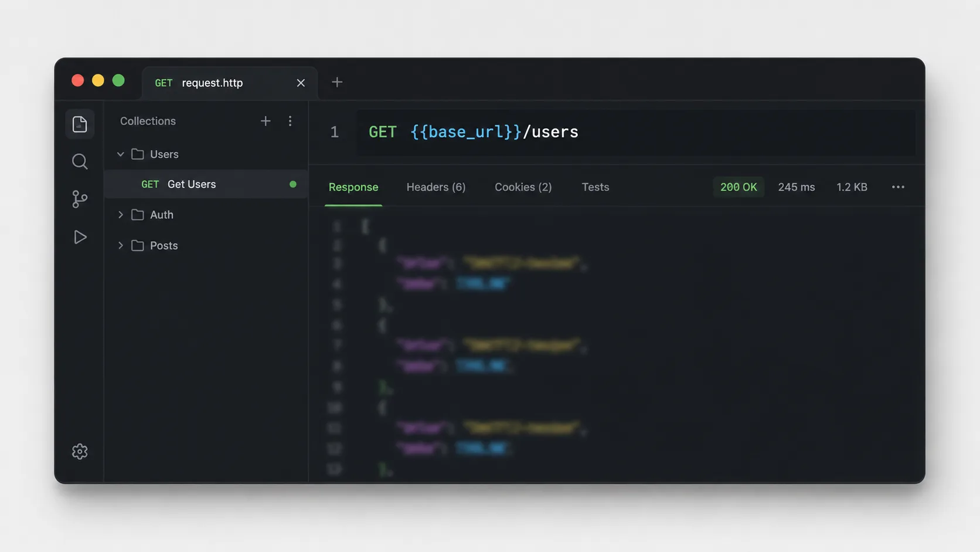Open Collections three-dot options menu
This screenshot has width=980, height=552.
[x=290, y=121]
